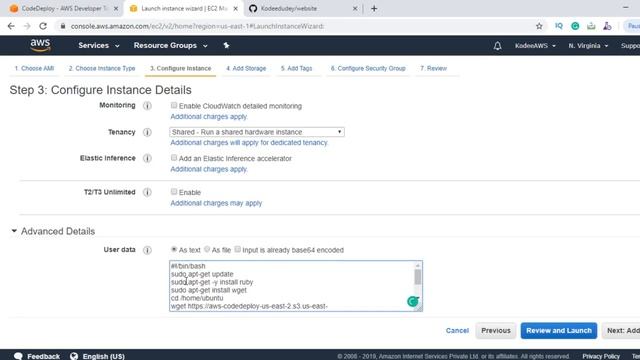Viewport: 640px width, 360px height.
Task: Go forward using the browser forward arrow
Action: click(x=27, y=26)
